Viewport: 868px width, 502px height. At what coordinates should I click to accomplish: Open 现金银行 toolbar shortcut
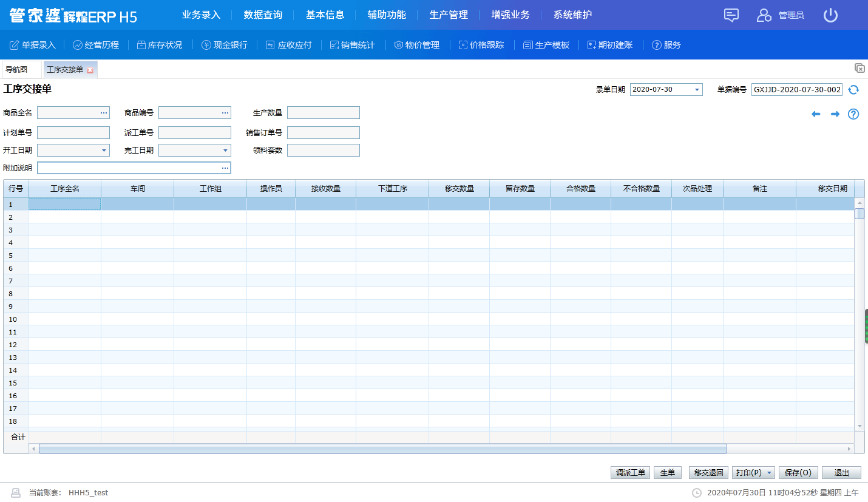pos(225,45)
